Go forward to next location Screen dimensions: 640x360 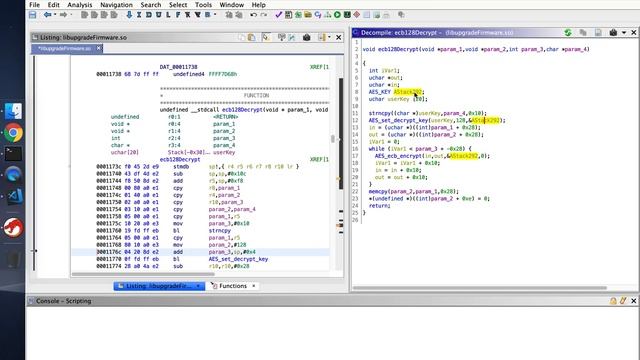63,15
